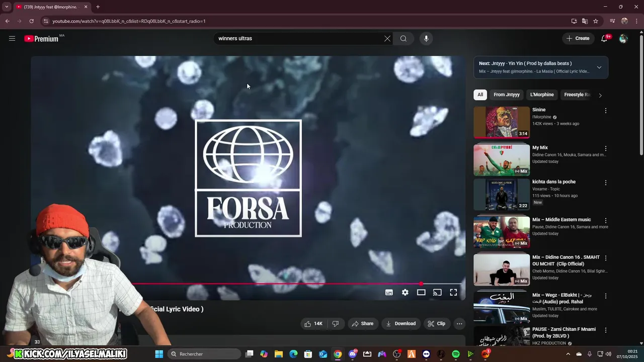Open the tab search dropdown

coord(7,7)
